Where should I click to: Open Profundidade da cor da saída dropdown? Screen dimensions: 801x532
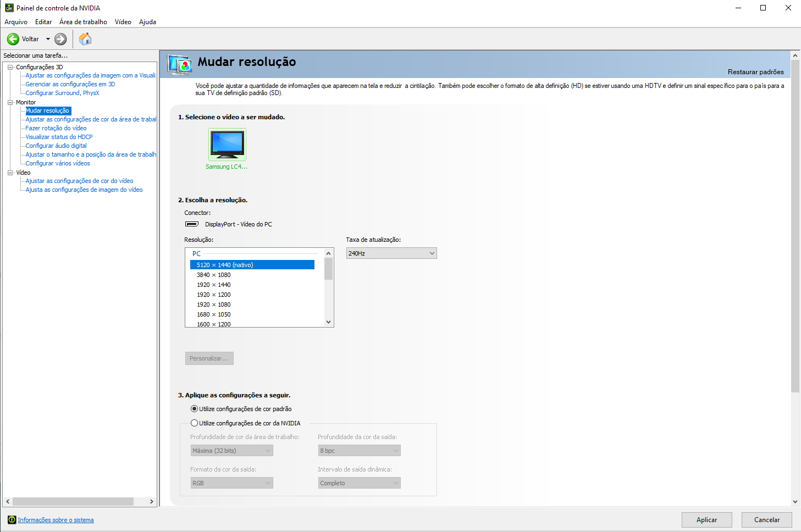click(x=359, y=451)
